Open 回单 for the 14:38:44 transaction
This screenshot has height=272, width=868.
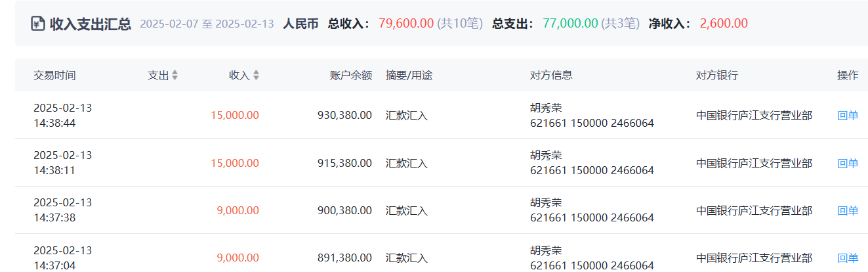pyautogui.click(x=847, y=116)
